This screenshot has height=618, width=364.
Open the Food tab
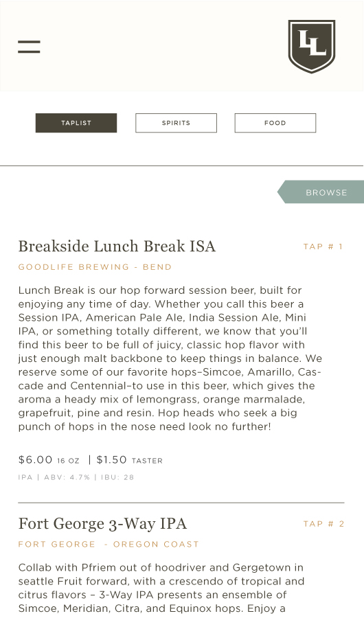275,123
